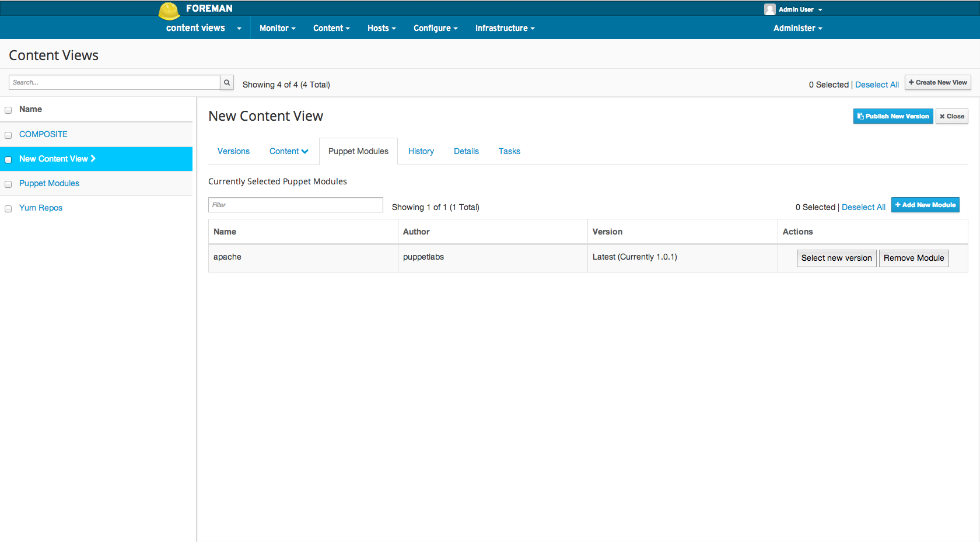This screenshot has width=980, height=542.
Task: Check the New Content View row checkbox
Action: 8,160
